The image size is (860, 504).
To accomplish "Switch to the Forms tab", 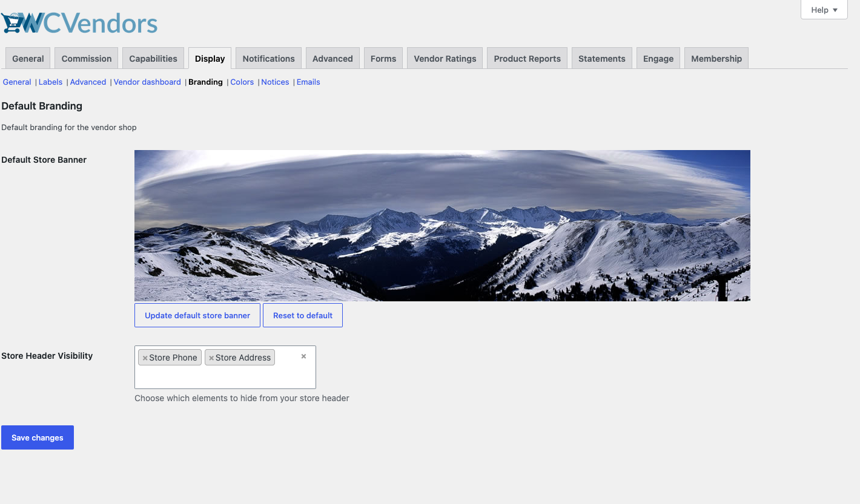I will 383,59.
